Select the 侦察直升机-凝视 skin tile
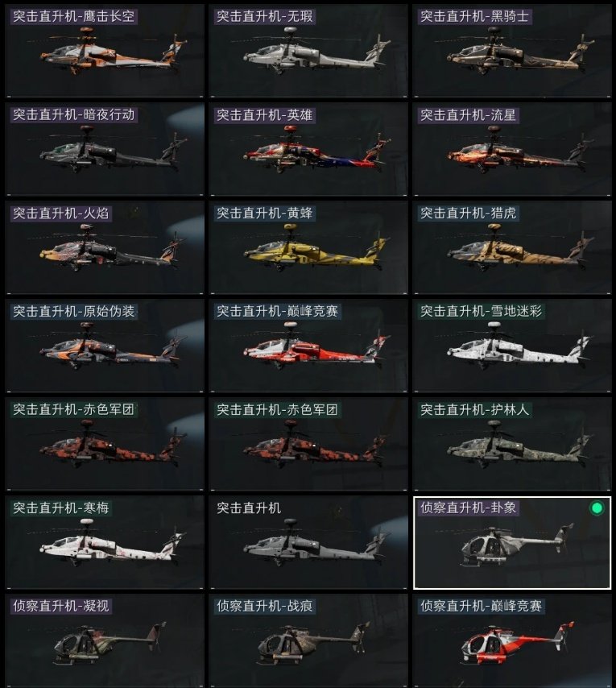This screenshot has width=616, height=688. pyautogui.click(x=105, y=640)
